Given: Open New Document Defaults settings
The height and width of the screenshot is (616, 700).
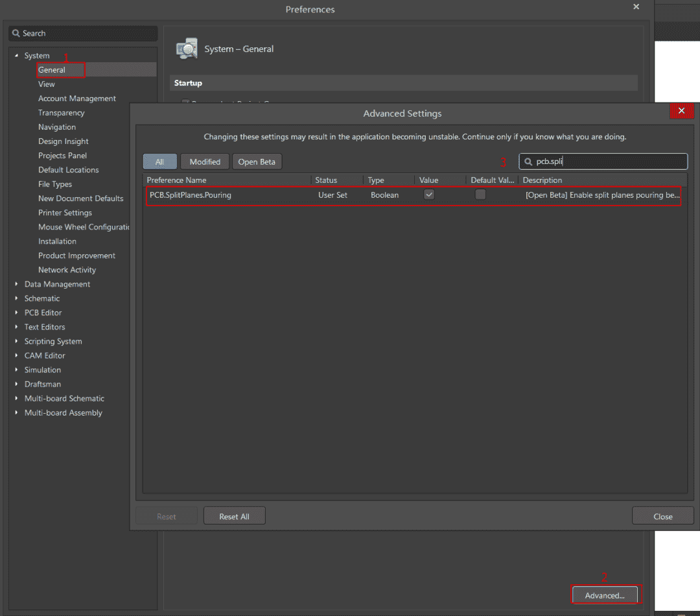Looking at the screenshot, I should (81, 198).
